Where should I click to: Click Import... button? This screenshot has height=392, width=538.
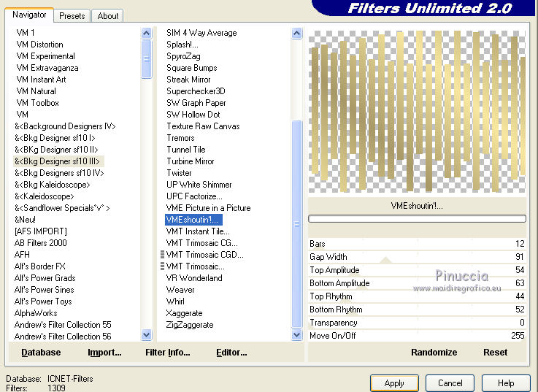click(104, 352)
